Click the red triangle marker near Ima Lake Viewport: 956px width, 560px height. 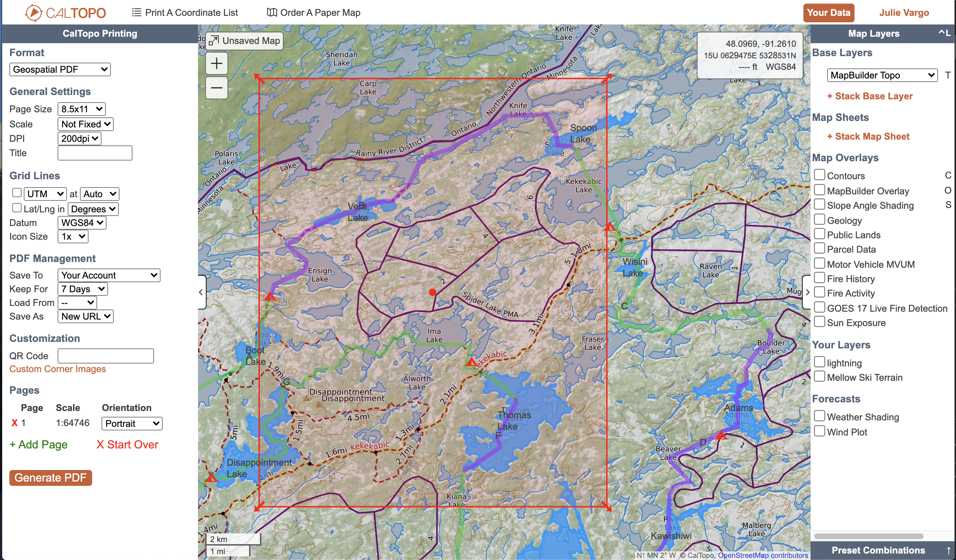click(471, 362)
